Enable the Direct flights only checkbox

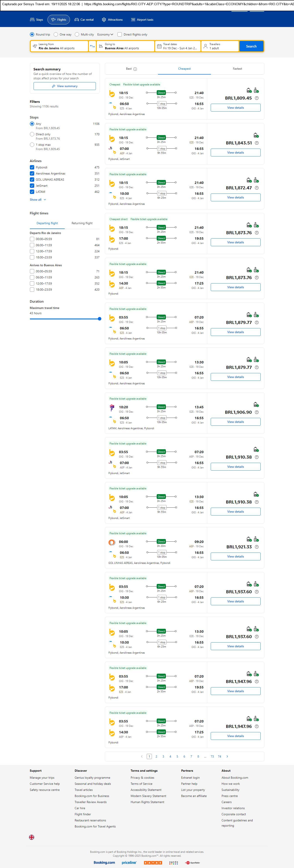pos(120,34)
